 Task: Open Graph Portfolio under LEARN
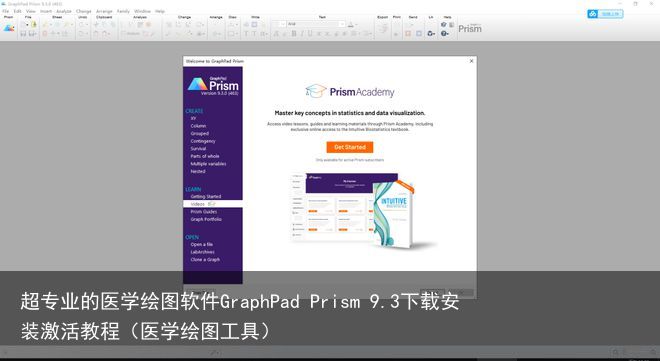tap(206, 219)
